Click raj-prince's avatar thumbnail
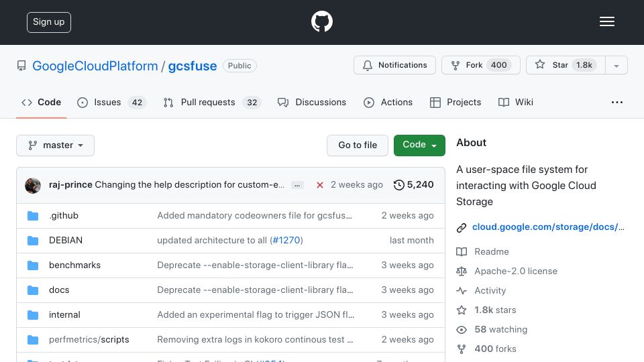Image resolution: width=644 pixels, height=362 pixels. tap(33, 186)
